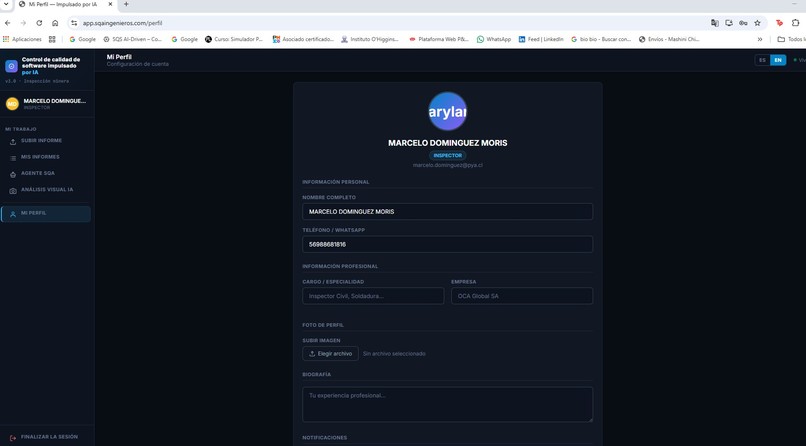Click the profile avatar picture
The image size is (806, 446).
(x=448, y=112)
